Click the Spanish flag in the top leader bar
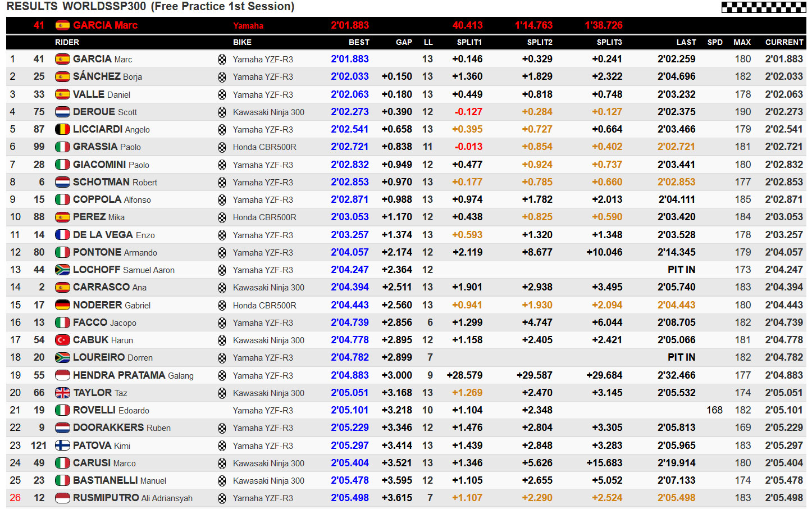 (62, 25)
